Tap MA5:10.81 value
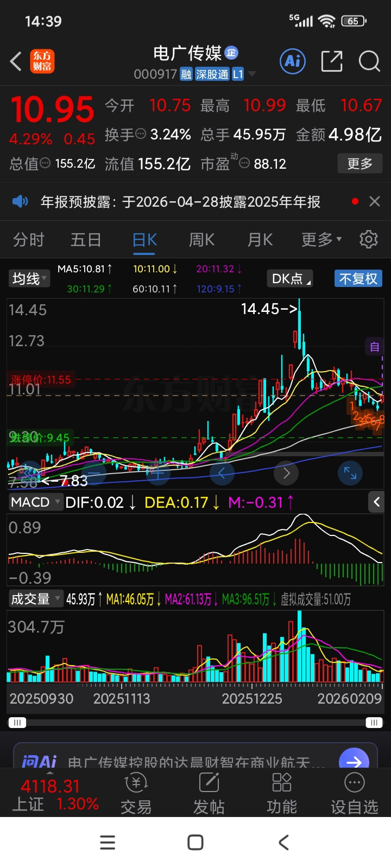This screenshot has height=868, width=391. [x=85, y=269]
